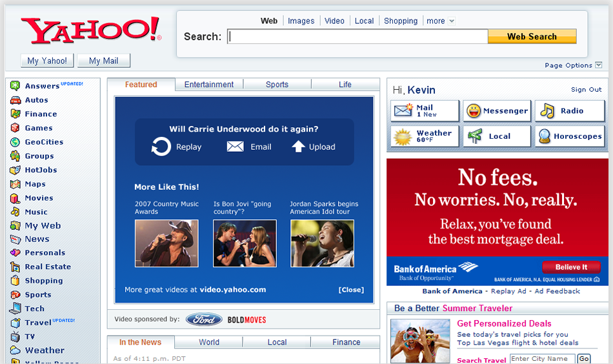This screenshot has width=613, height=364.
Task: Switch to the Entertainment tab
Action: (209, 85)
